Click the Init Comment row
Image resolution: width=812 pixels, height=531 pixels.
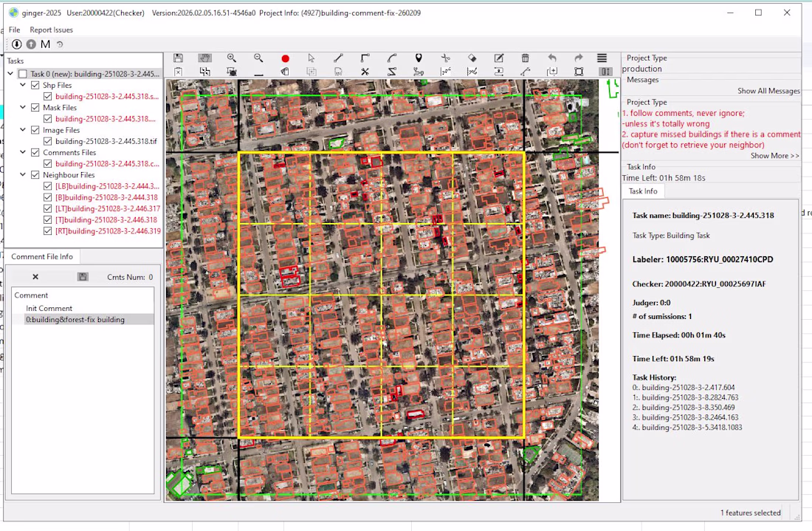(49, 308)
